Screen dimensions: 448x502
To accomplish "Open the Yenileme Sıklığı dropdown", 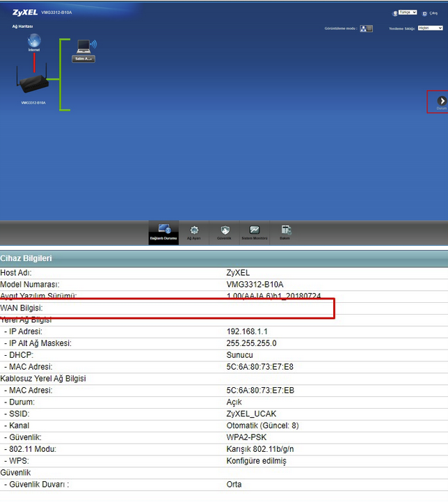I will click(x=430, y=28).
